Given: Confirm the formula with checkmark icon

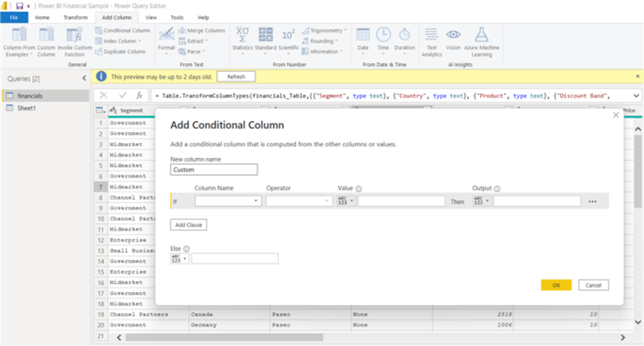Looking at the screenshot, I should pyautogui.click(x=122, y=95).
